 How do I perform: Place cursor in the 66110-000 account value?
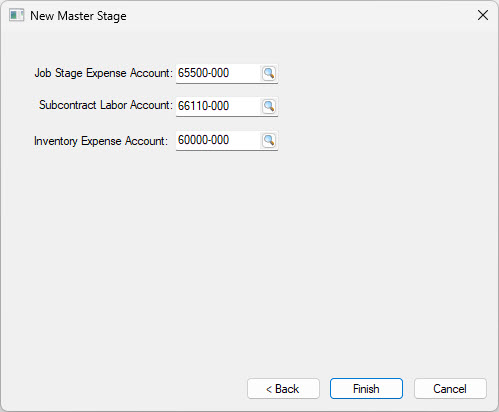pos(203,106)
